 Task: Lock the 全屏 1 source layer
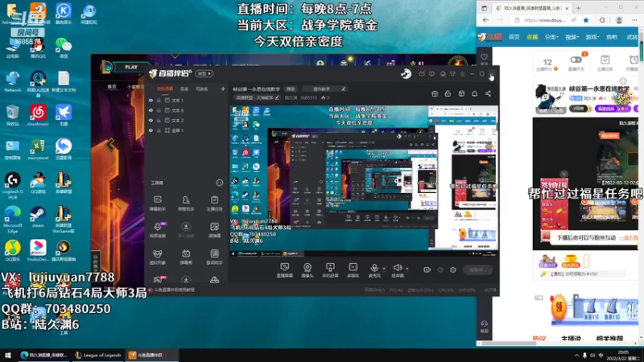pyautogui.click(x=159, y=130)
